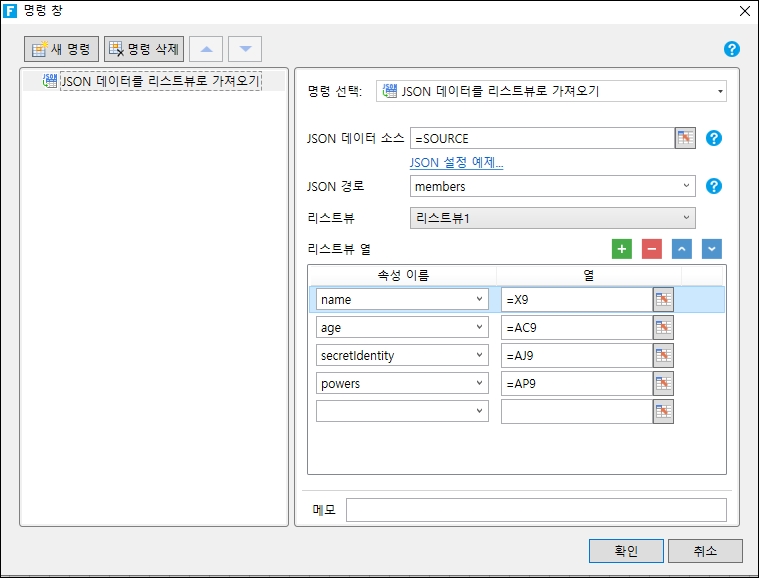The height and width of the screenshot is (578, 759).
Task: Click the 새 명령 button
Action: [62, 49]
